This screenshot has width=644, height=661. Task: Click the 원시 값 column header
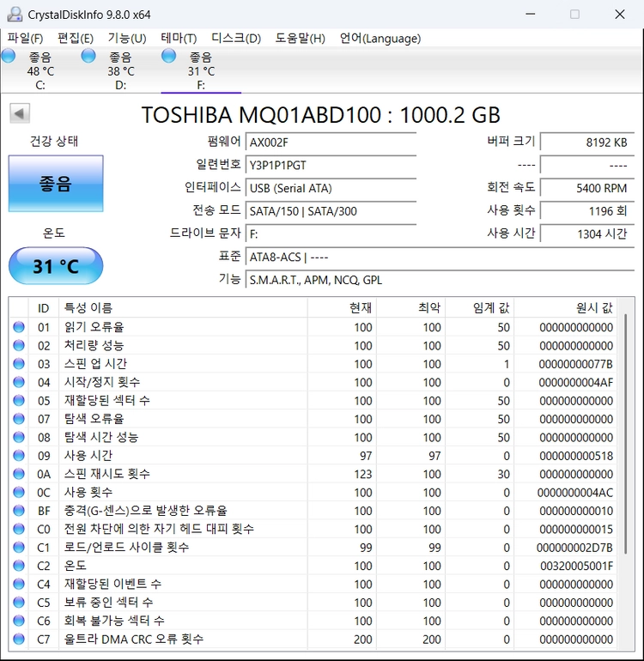(x=566, y=307)
